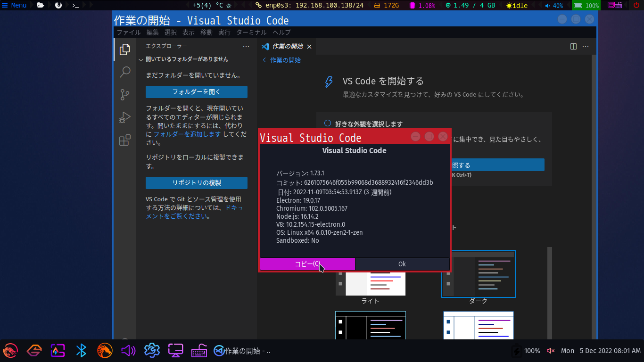Open the フォルダーを追加します link
The width and height of the screenshot is (644, 362).
187,134
